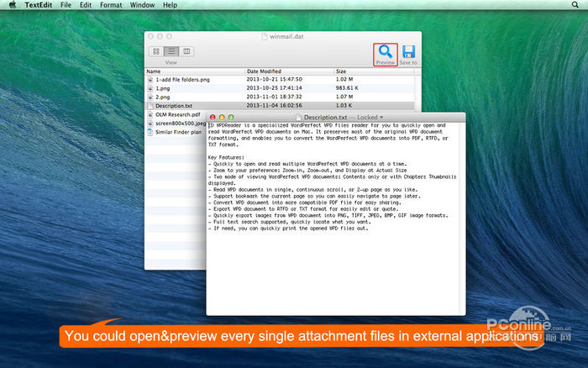Open the Locked dropdown in Description.txt title
The height and width of the screenshot is (368, 588).
pyautogui.click(x=370, y=118)
